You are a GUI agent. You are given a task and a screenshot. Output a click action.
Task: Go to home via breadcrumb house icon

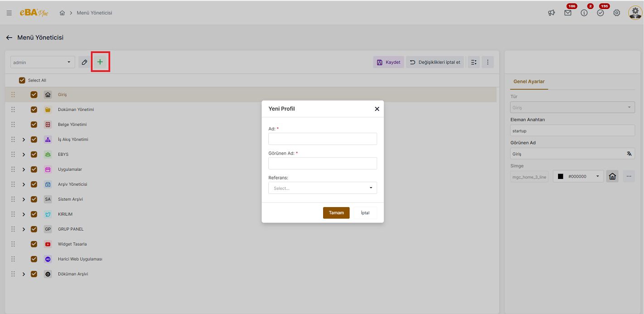point(62,13)
